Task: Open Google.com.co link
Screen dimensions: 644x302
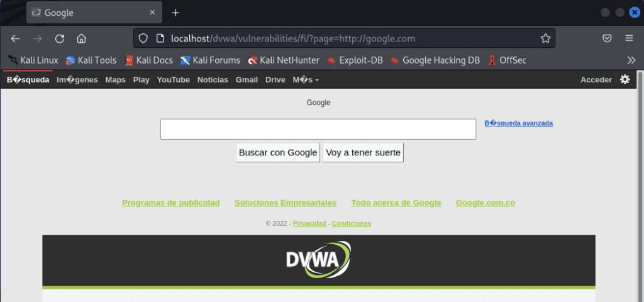Action: (x=486, y=203)
